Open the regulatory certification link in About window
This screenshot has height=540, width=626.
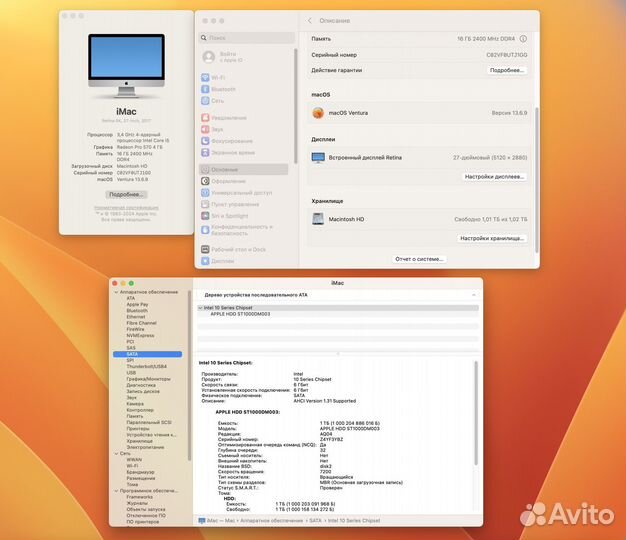126,208
